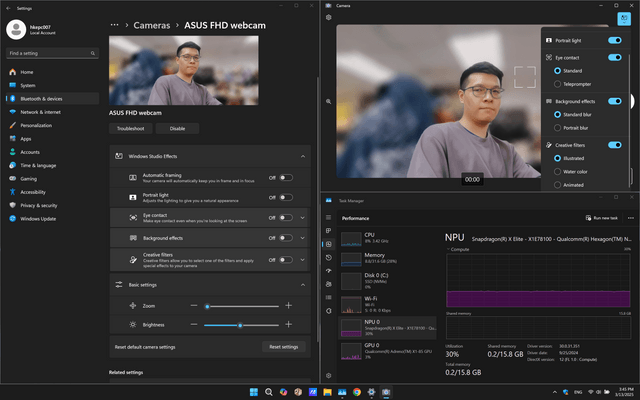Open the Users page in Task Manager
This screenshot has width=640, height=400.
[329, 284]
